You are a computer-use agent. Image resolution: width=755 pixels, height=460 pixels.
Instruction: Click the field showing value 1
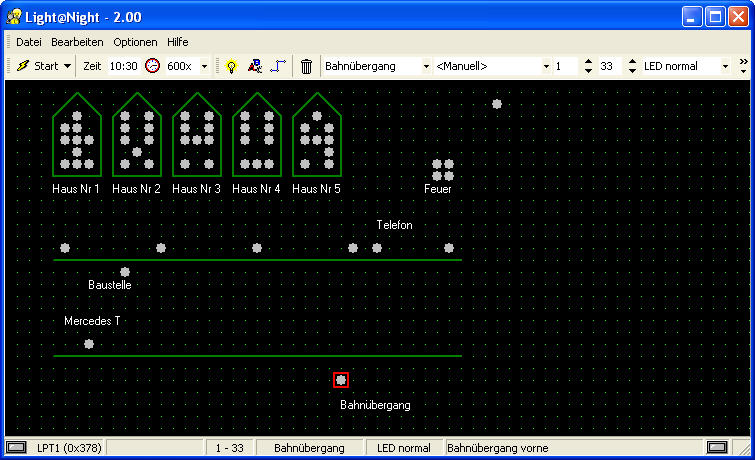(x=566, y=66)
